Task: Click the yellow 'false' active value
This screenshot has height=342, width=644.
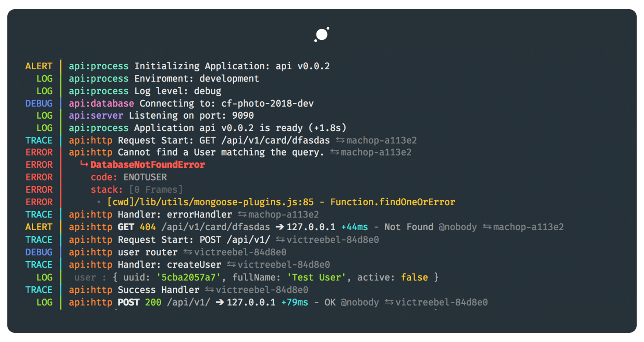Action: [414, 278]
